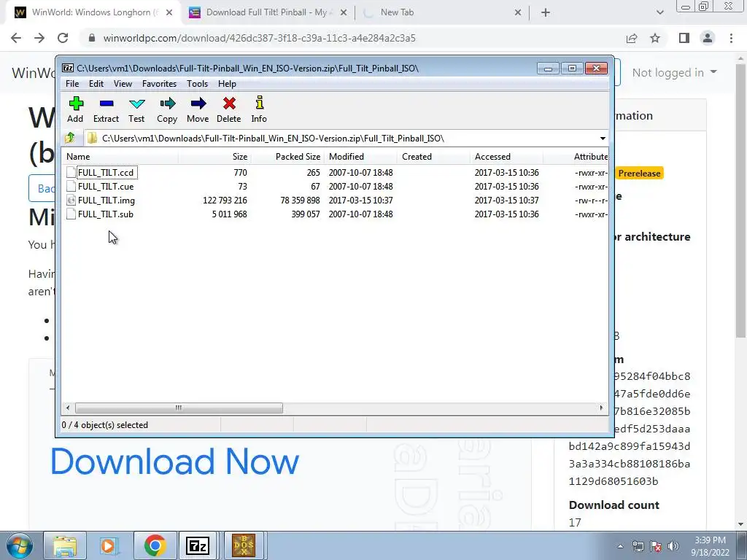The height and width of the screenshot is (560, 747).
Task: Open a new browser tab
Action: click(x=546, y=13)
